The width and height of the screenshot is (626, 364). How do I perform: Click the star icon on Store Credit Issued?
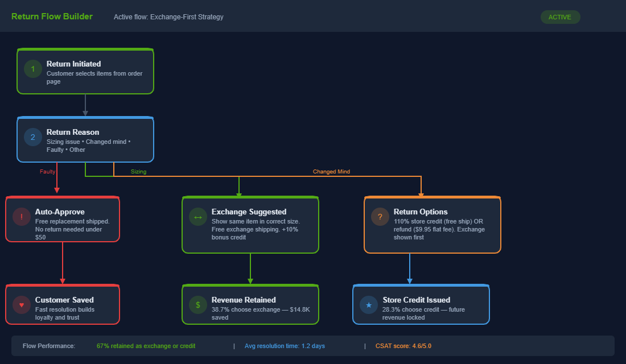(x=368, y=305)
